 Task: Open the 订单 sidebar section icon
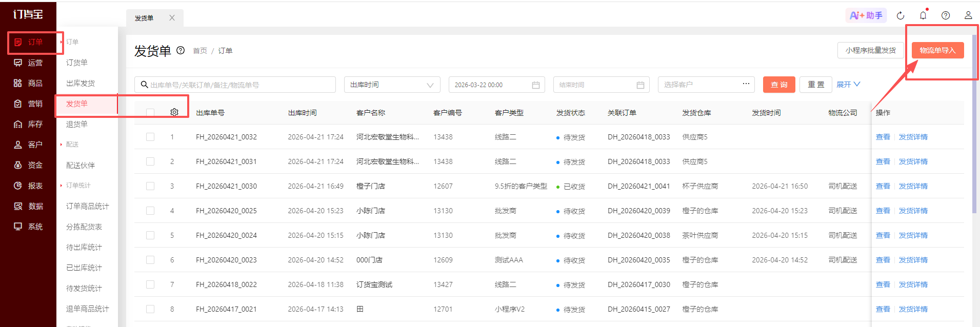pos(18,42)
